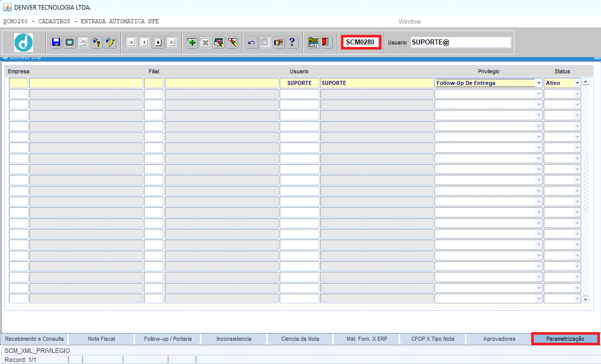601x364 pixels.
Task: Open the Inconsistencia tab
Action: coord(234,339)
